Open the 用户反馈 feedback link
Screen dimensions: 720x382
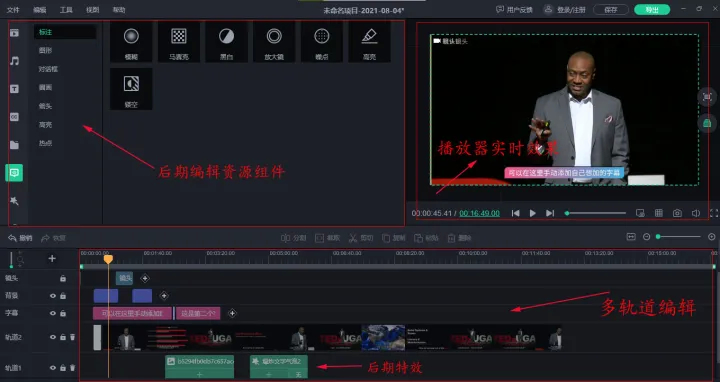[514, 9]
